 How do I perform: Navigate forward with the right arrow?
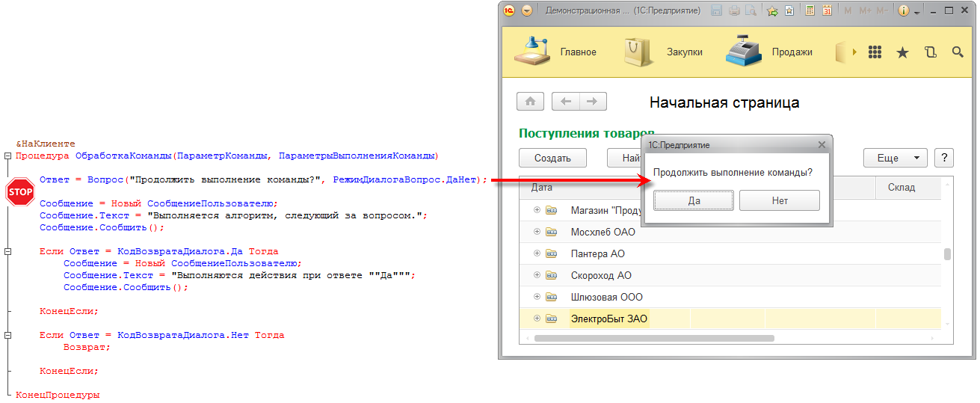pos(593,102)
